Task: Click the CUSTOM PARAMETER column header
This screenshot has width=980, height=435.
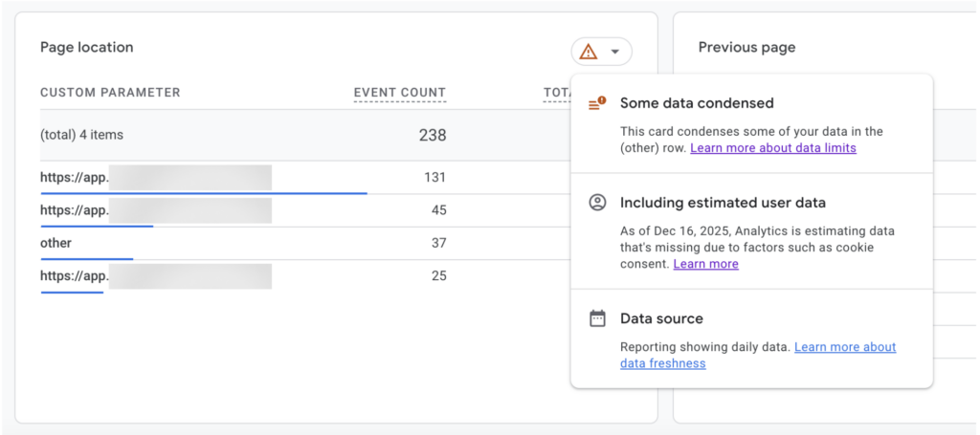Action: click(x=110, y=93)
